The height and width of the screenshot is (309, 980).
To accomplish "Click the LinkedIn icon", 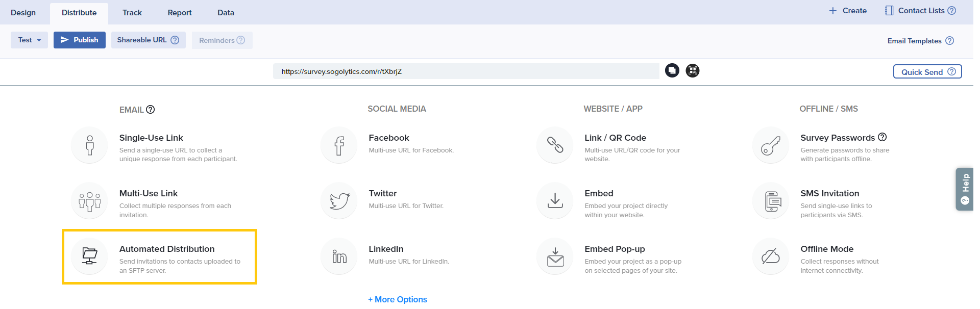I will [339, 256].
